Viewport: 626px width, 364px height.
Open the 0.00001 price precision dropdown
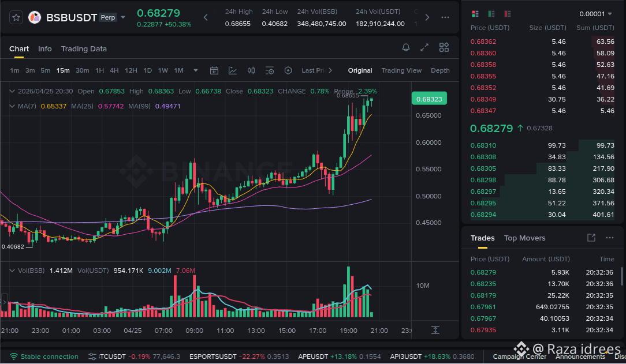pyautogui.click(x=595, y=14)
